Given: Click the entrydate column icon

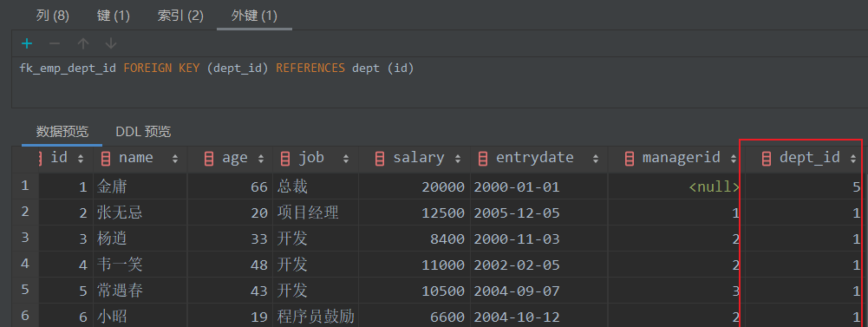Looking at the screenshot, I should [483, 159].
